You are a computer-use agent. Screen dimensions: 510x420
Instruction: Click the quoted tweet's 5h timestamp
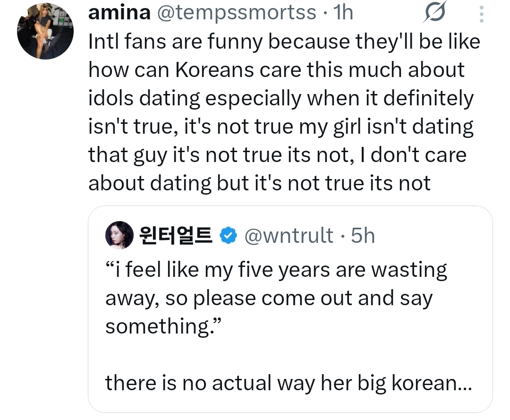tap(363, 235)
